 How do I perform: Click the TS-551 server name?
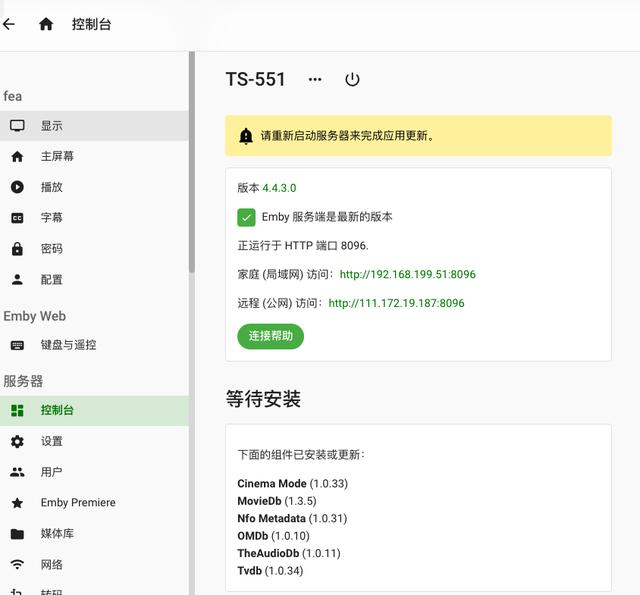(256, 79)
